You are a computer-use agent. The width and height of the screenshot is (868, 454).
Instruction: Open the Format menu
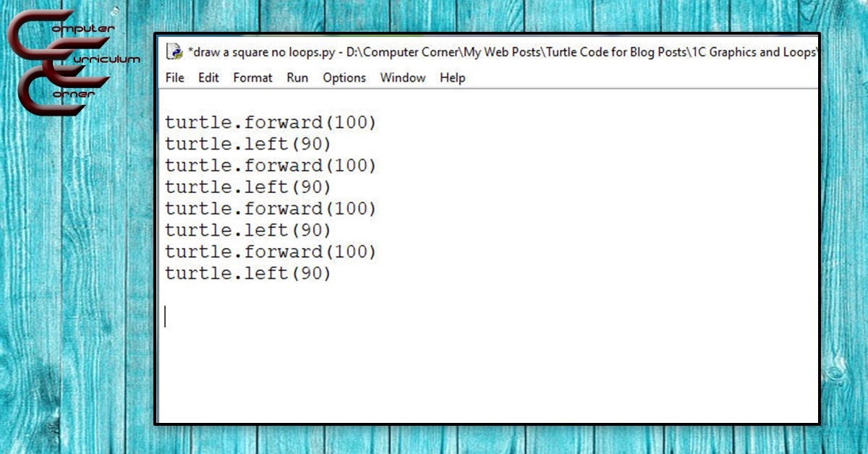[252, 77]
